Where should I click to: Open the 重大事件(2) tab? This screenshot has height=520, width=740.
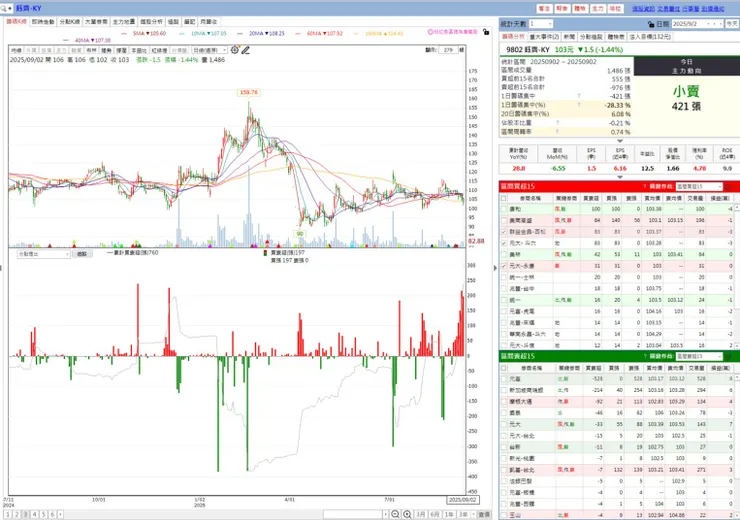(544, 36)
